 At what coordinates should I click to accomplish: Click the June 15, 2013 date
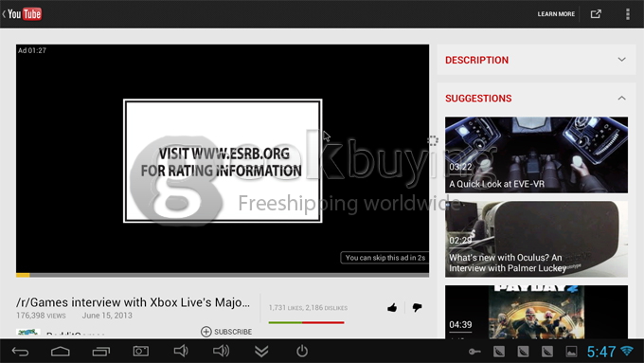[x=107, y=316]
